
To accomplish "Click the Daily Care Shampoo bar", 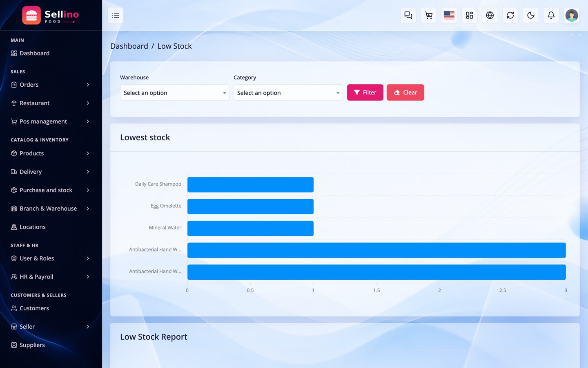I will tap(250, 184).
